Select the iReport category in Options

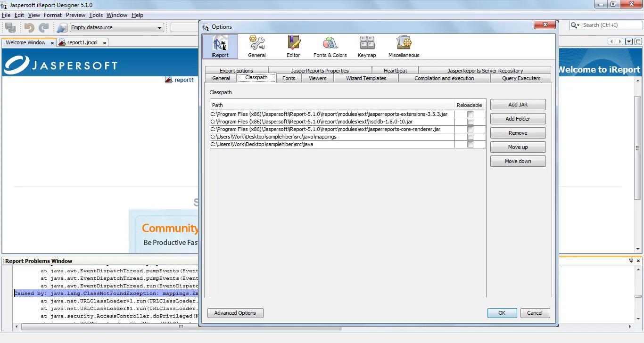pos(220,47)
